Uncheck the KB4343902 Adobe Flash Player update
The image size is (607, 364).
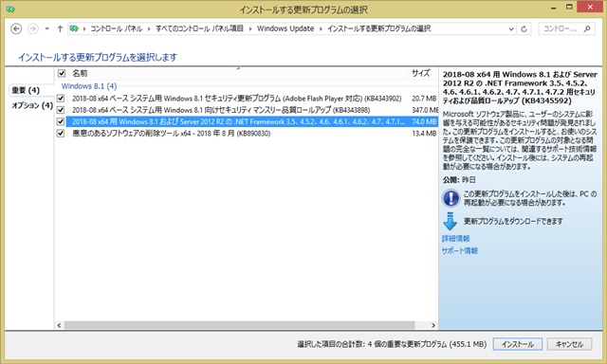coord(61,99)
